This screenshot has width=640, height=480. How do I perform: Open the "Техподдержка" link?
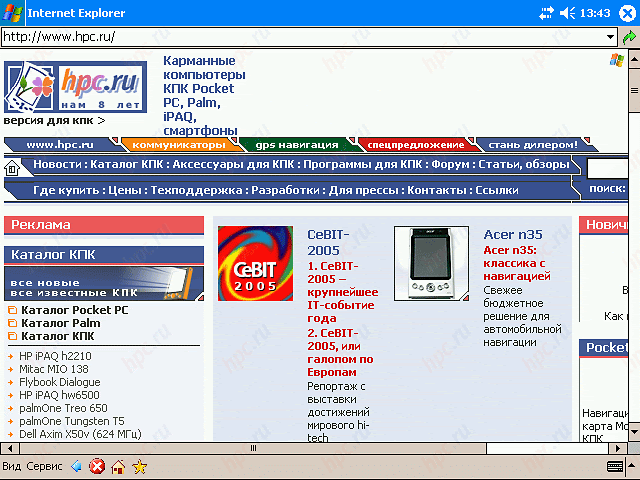click(x=196, y=190)
